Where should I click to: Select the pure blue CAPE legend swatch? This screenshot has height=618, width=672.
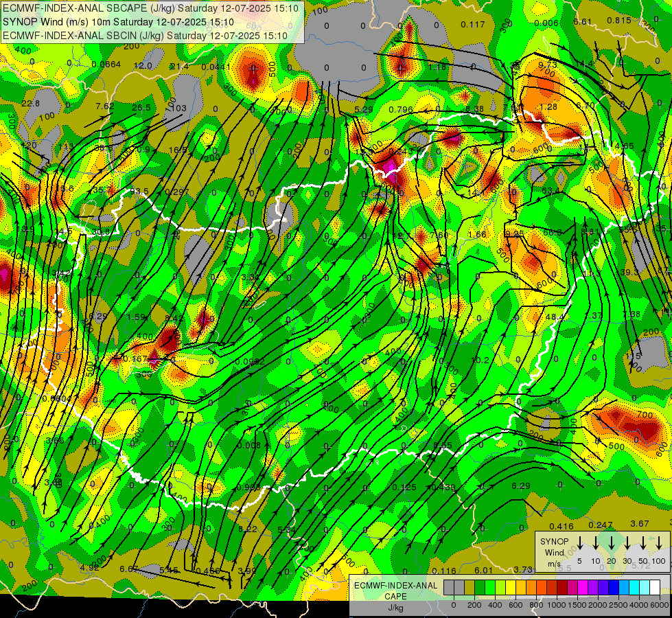click(613, 587)
